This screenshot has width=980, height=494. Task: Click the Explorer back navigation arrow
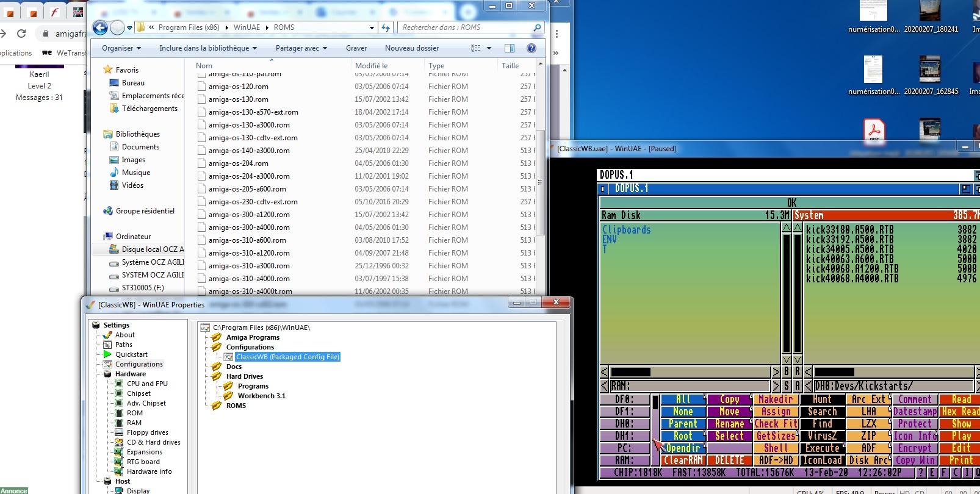[x=101, y=27]
